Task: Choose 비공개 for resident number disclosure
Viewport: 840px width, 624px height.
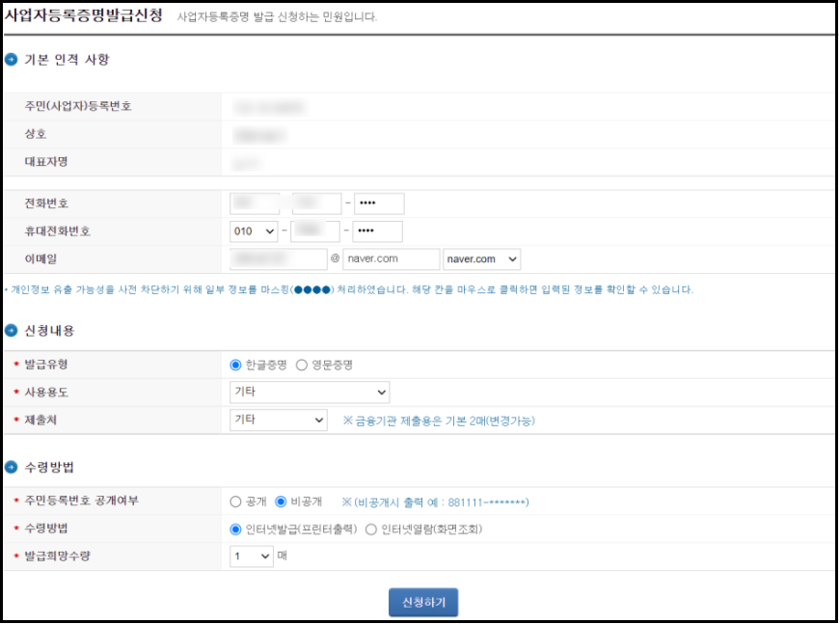Action: coord(281,502)
